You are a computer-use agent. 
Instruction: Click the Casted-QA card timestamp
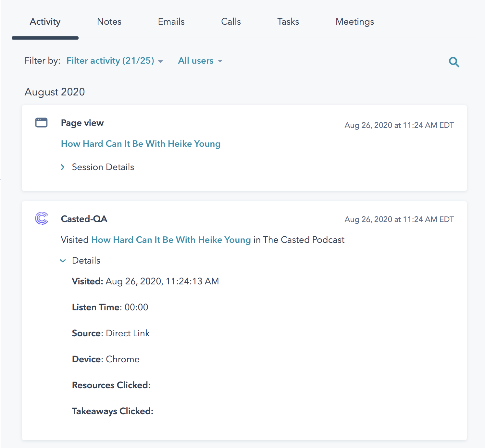coord(399,219)
